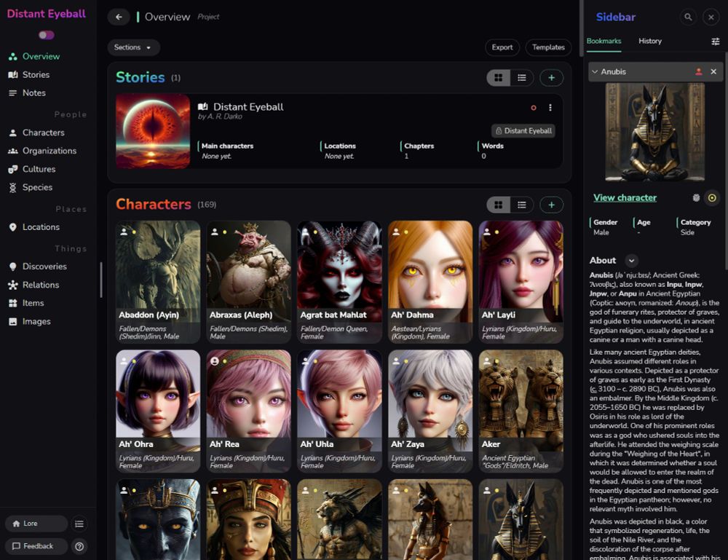
Task: Click the yellow status dot on Ah' Dahma card
Action: [406, 232]
